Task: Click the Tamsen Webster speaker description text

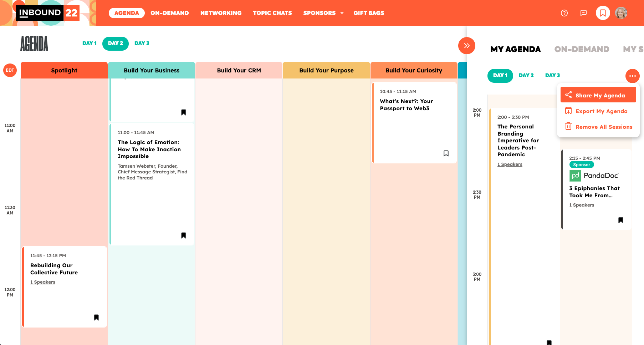Action: pos(152,172)
